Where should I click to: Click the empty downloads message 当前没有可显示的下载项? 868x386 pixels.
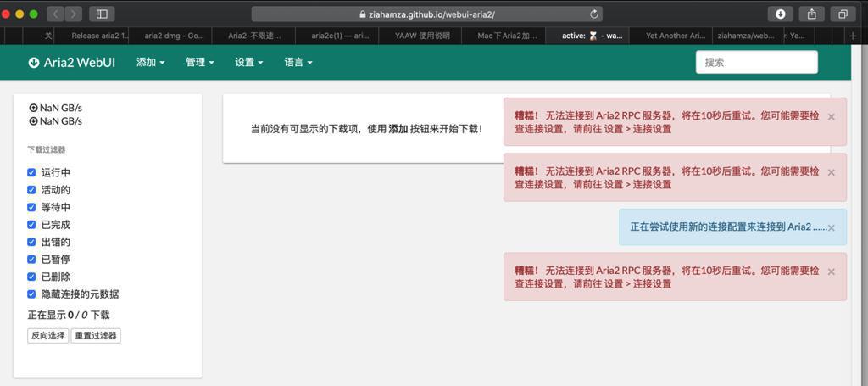point(366,129)
